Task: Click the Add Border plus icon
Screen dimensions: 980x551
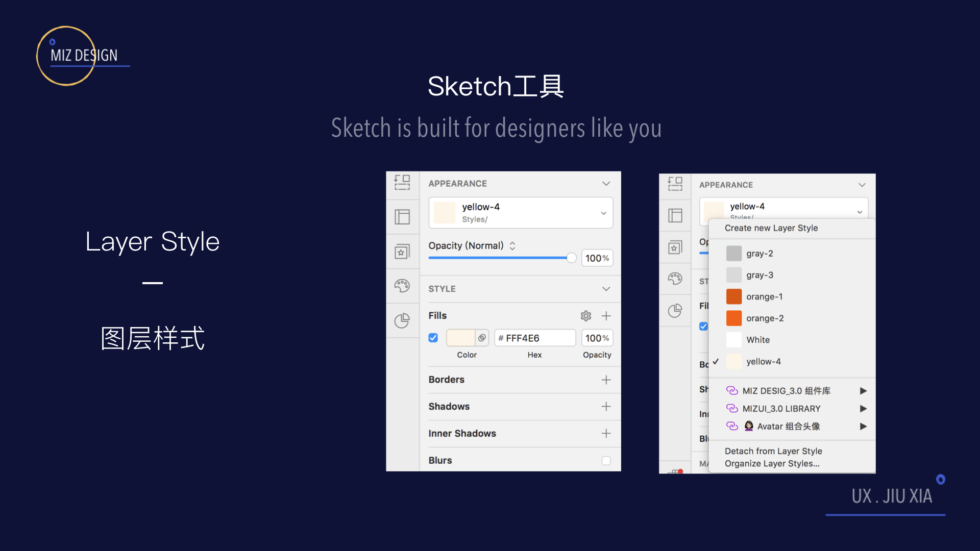Action: click(x=605, y=379)
